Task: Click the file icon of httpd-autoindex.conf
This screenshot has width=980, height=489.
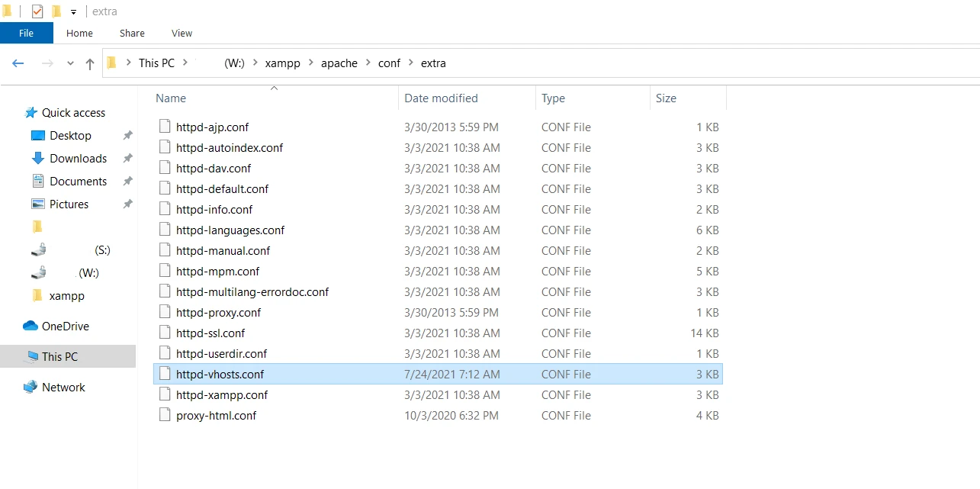Action: coord(164,147)
